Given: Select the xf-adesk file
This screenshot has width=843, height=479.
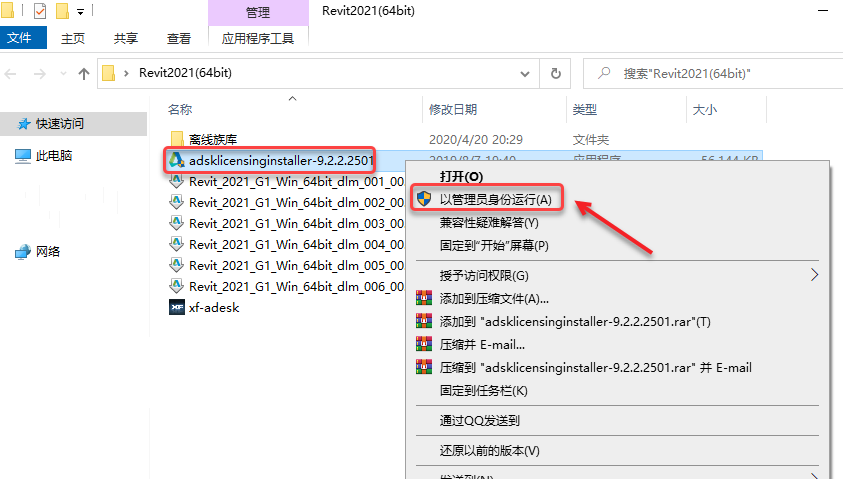Looking at the screenshot, I should (214, 308).
